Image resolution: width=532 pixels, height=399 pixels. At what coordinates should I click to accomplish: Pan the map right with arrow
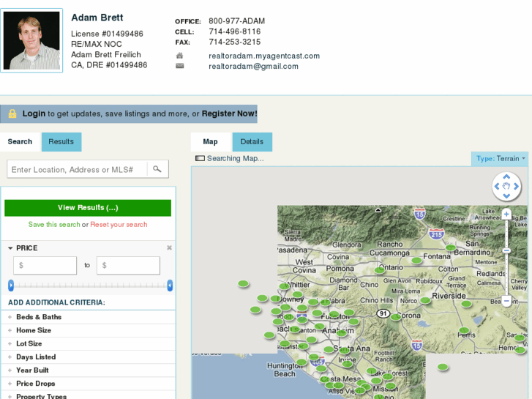pyautogui.click(x=516, y=186)
